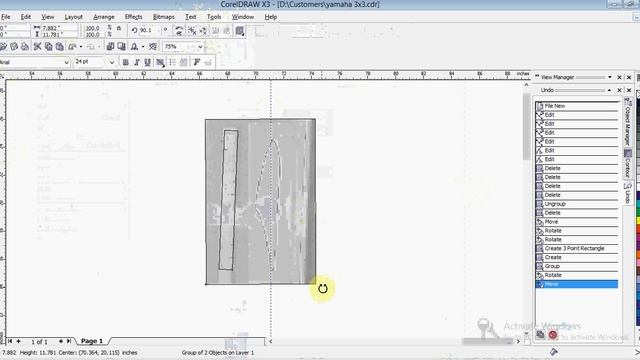This screenshot has width=640, height=360.
Task: Open the Tools menu
Action: pos(214,17)
